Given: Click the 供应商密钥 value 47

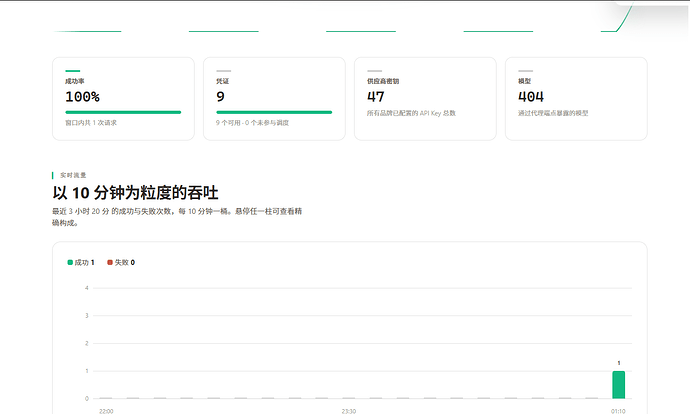Looking at the screenshot, I should click(x=376, y=97).
